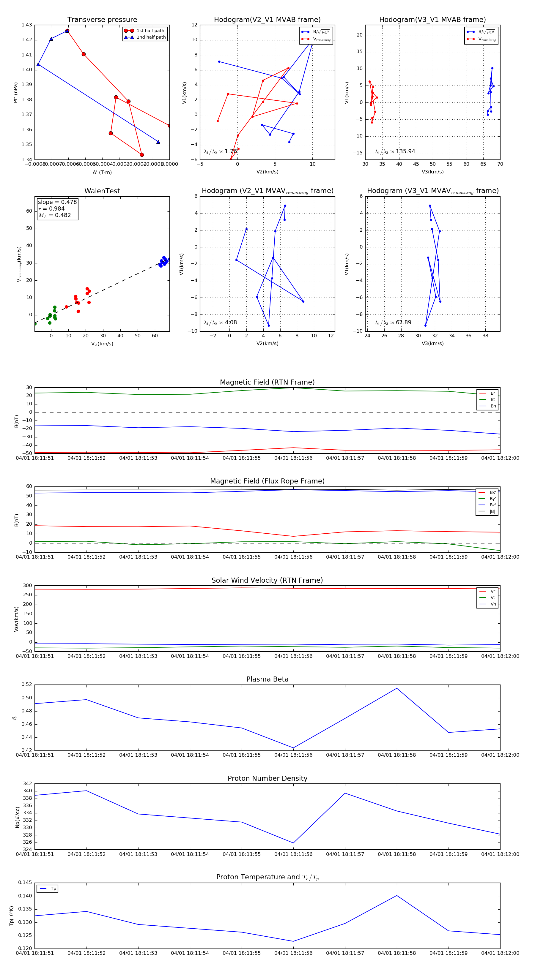Click the 'Proton Number Density' plot title
Screen dimensions: 535x980
pos(267,778)
